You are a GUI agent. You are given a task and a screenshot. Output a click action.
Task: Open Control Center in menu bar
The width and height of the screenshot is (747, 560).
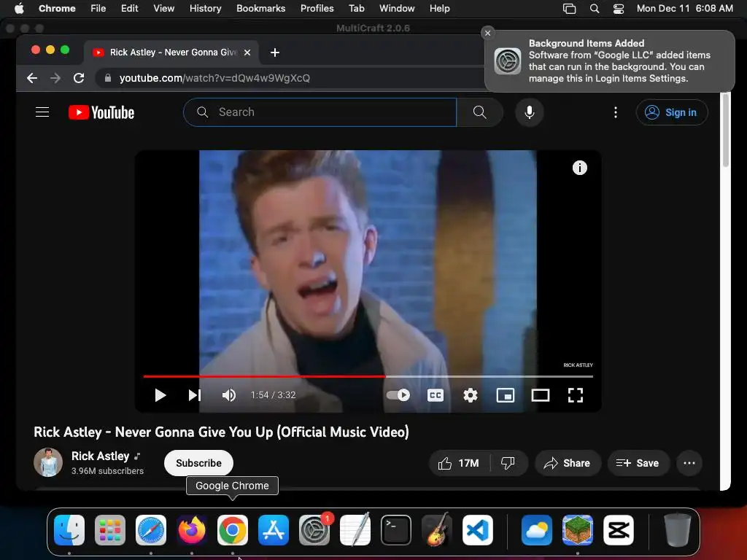coord(619,9)
